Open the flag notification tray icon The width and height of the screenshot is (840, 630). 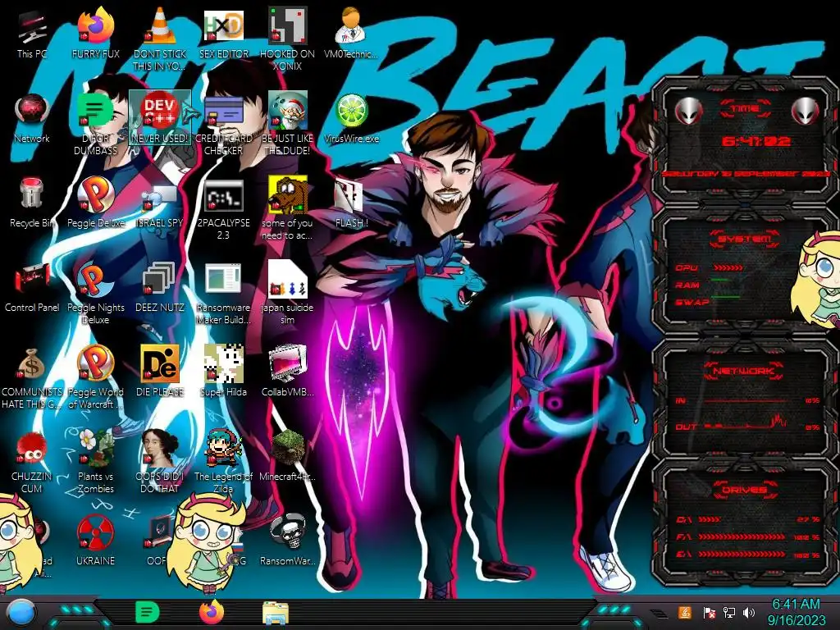[709, 612]
